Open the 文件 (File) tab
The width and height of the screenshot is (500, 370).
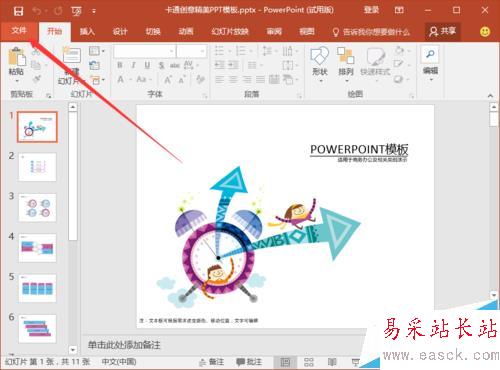pyautogui.click(x=19, y=31)
